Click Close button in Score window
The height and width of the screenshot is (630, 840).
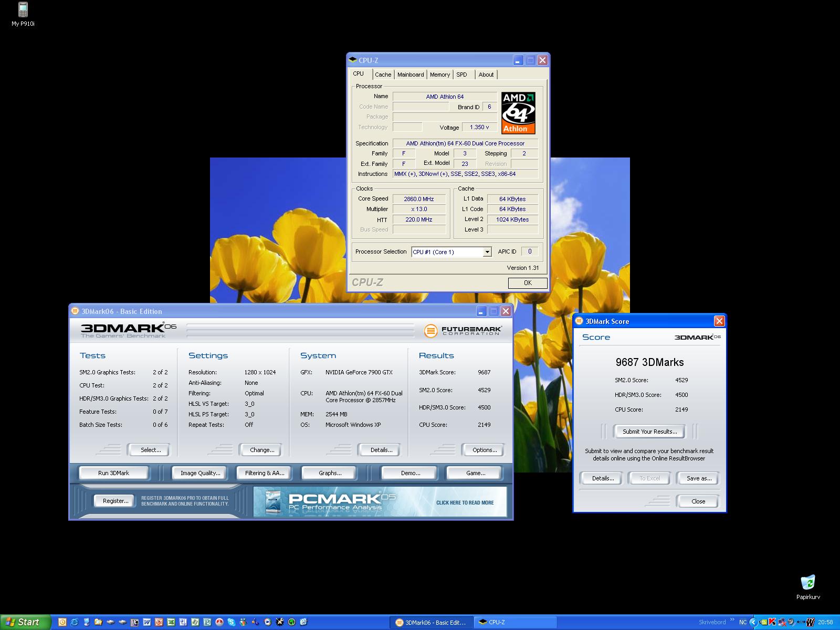click(698, 501)
